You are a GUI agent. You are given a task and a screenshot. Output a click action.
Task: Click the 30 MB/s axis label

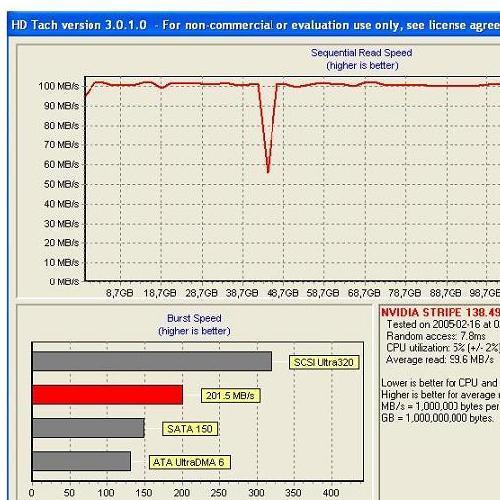[61, 224]
